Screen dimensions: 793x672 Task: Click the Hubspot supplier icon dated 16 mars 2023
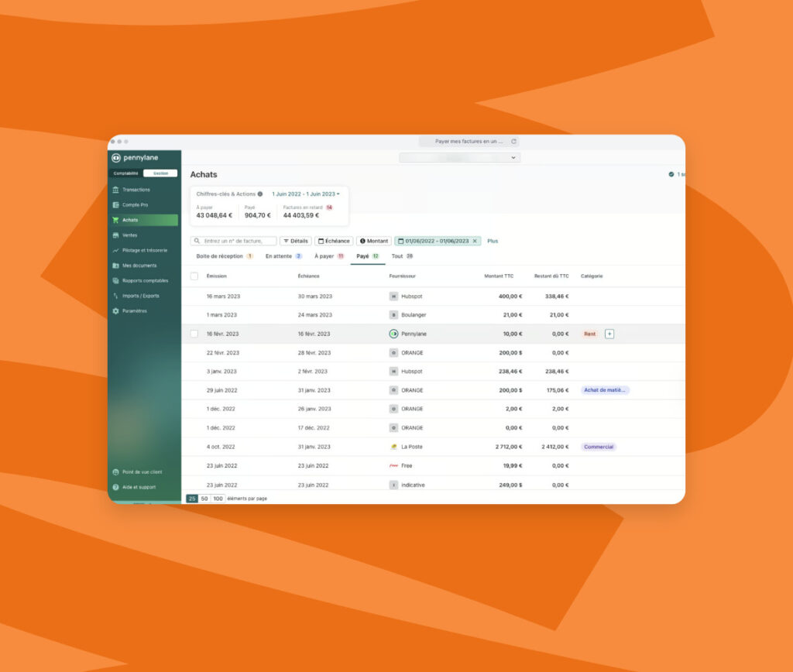pyautogui.click(x=393, y=297)
